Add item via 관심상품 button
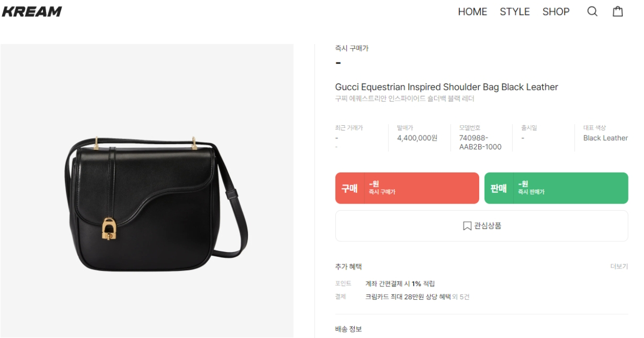Viewport: 644px width, 338px height. click(x=481, y=226)
